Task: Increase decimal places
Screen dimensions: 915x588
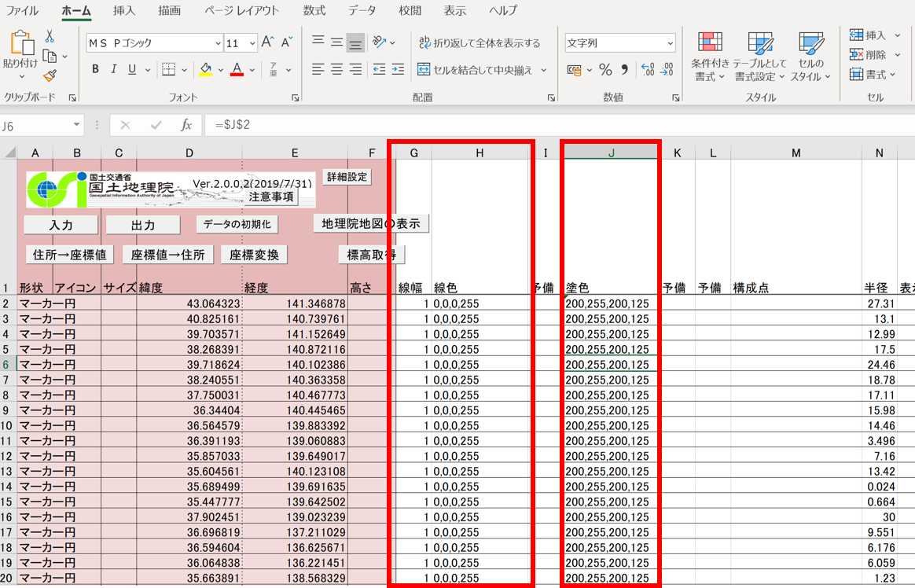Action: 648,70
